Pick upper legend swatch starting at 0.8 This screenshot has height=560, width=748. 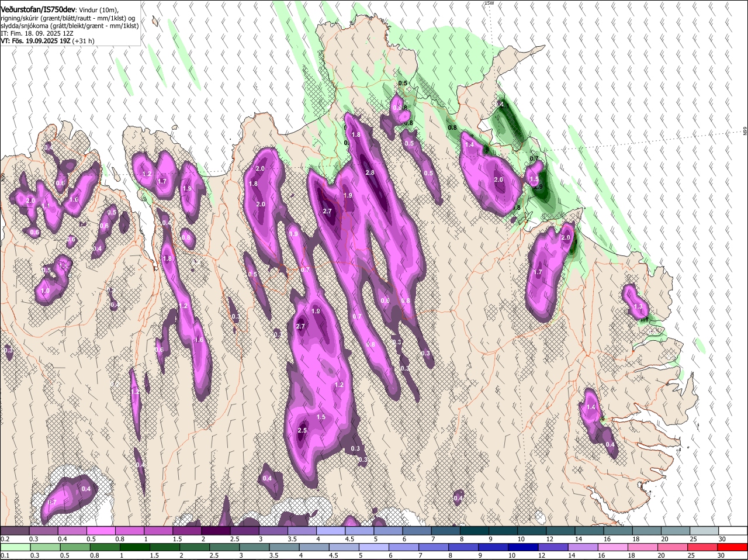click(130, 531)
